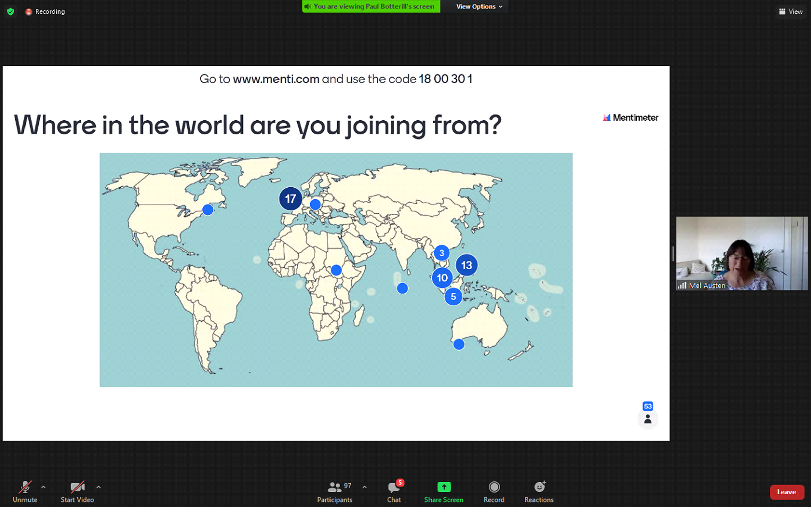Click the Share Screen green icon
The width and height of the screenshot is (812, 507).
(444, 487)
